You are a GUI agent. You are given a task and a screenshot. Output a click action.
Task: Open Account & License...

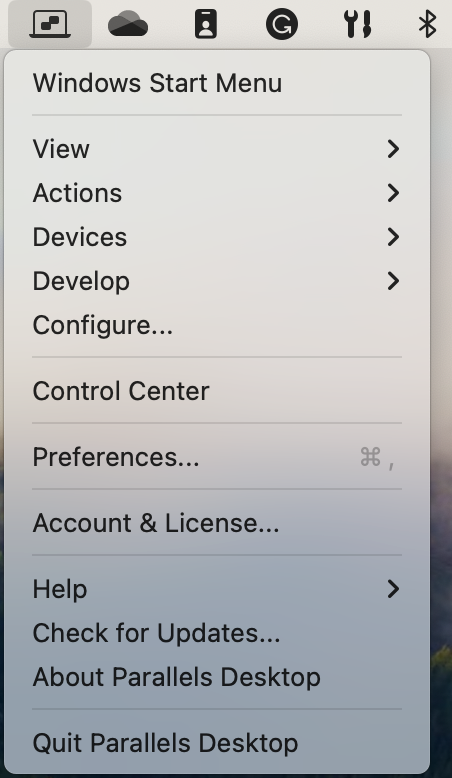tap(217, 523)
